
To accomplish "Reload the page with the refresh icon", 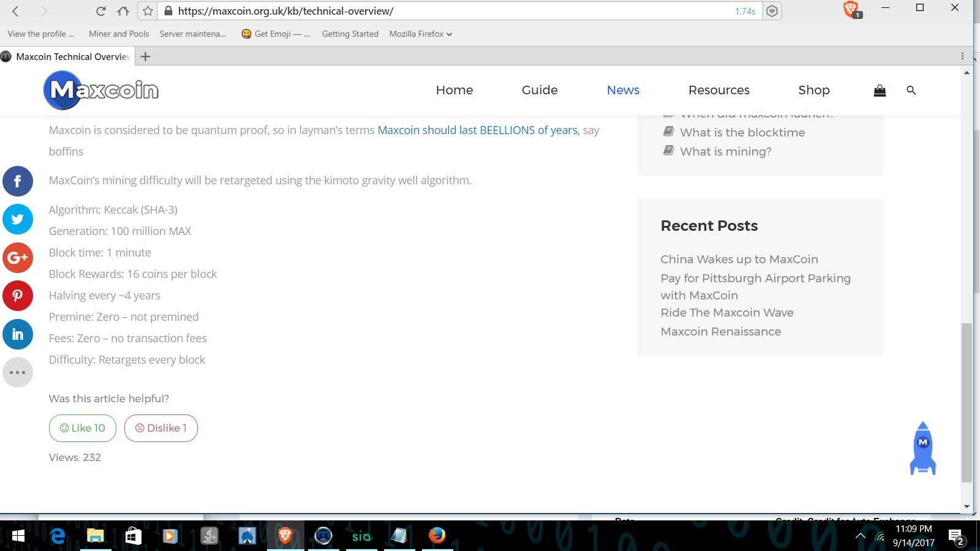I will [x=101, y=11].
